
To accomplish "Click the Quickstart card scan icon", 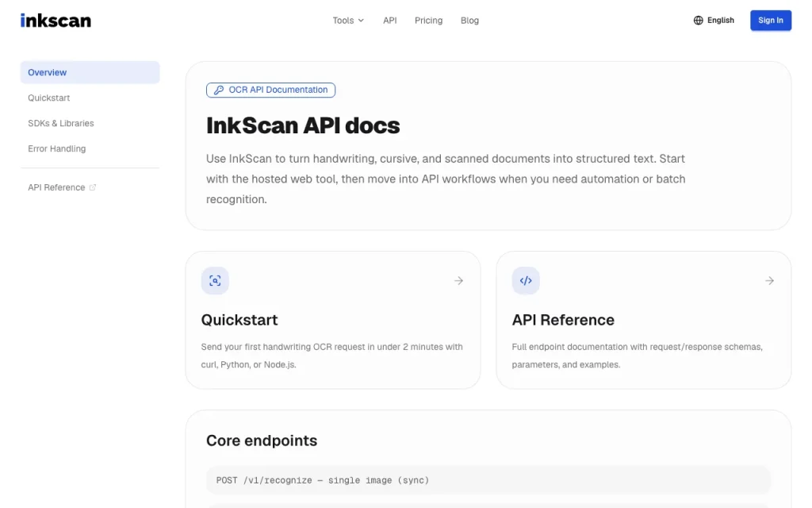I will (215, 280).
